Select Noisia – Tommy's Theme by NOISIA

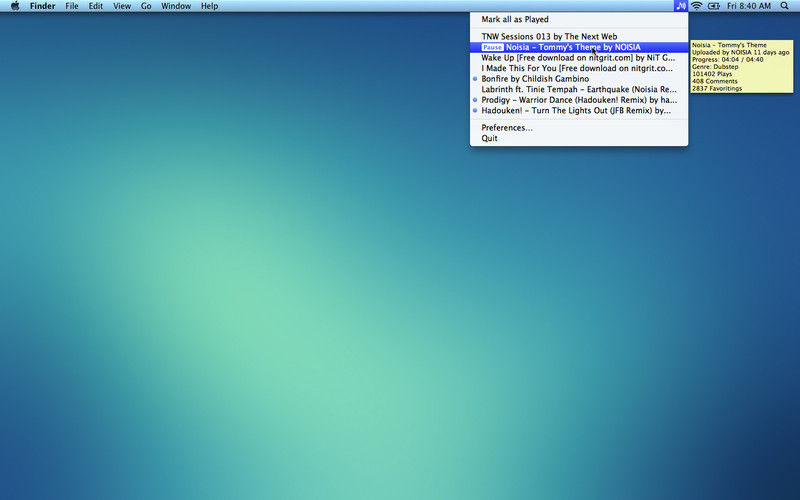point(579,47)
